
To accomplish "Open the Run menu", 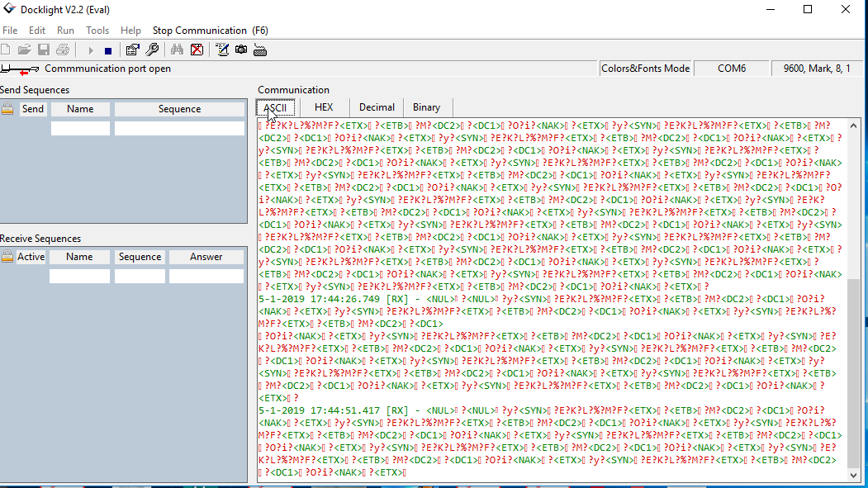I will (x=65, y=31).
